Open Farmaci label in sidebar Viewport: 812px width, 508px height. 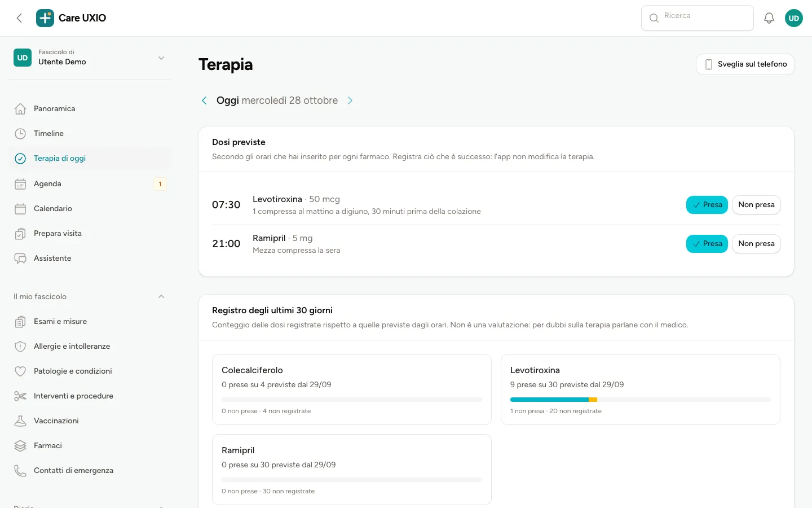pos(48,446)
